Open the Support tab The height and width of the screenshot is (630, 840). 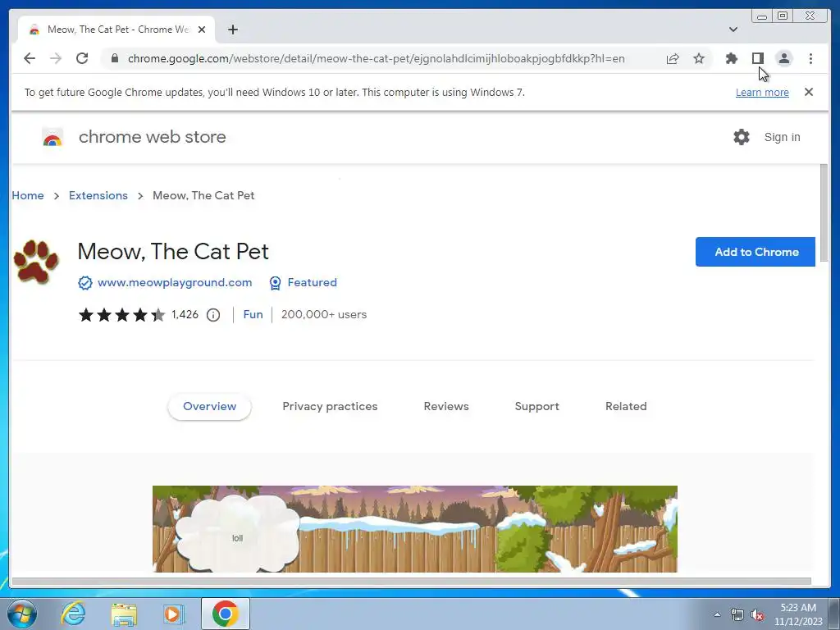(536, 406)
